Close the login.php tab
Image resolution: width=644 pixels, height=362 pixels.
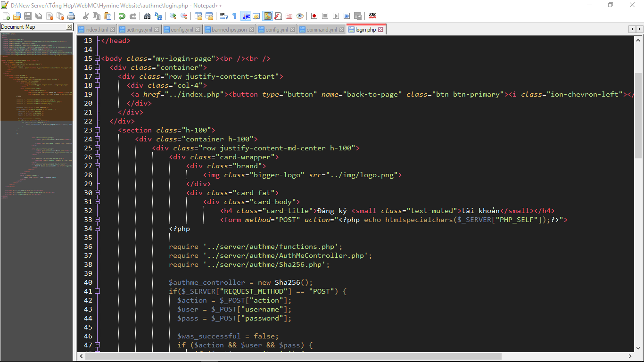[x=381, y=30]
